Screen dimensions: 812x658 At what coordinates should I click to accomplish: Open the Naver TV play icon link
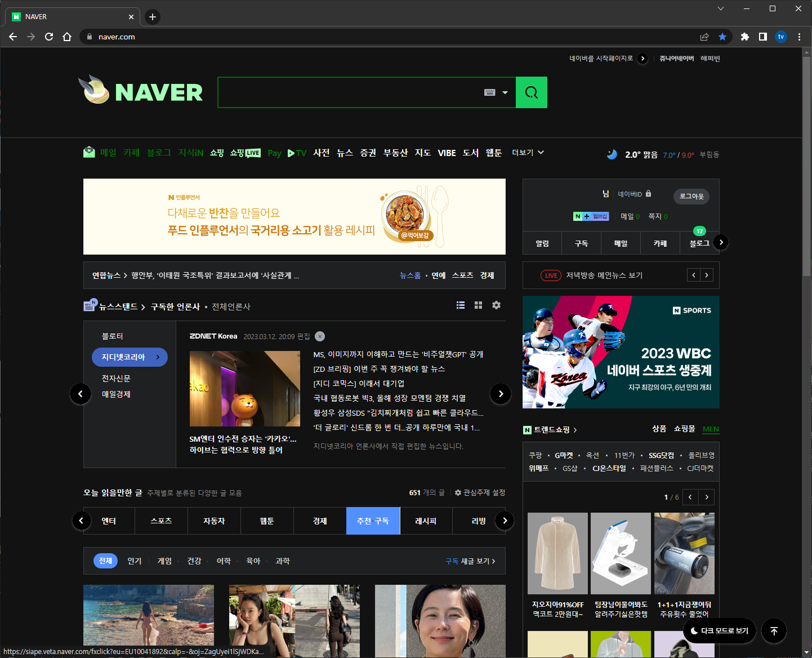tap(297, 153)
